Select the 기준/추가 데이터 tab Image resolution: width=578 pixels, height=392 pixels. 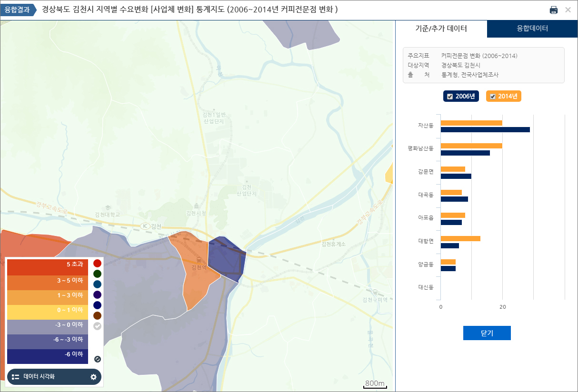click(441, 29)
